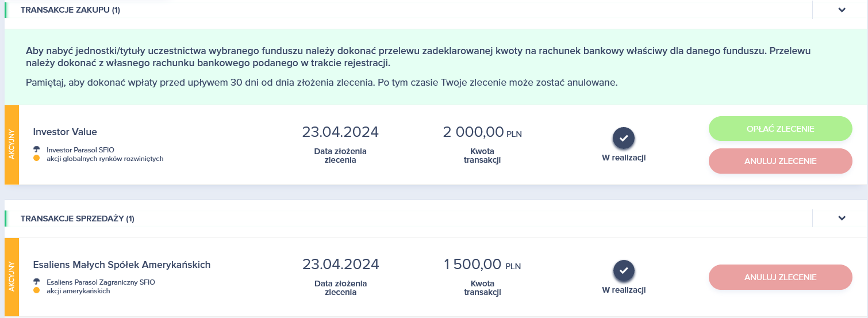Open Esaliens Małych Spółek Amerykańskich fund

pos(122,265)
